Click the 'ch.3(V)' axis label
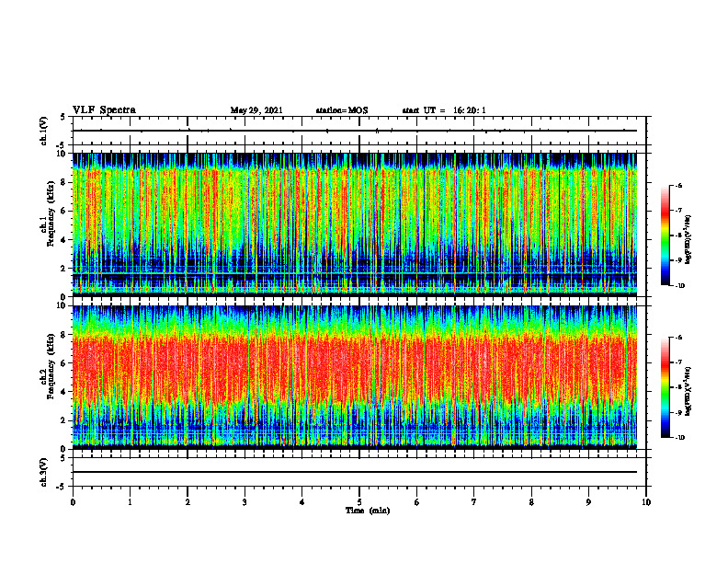Viewport: 728px width, 563px height. click(44, 472)
